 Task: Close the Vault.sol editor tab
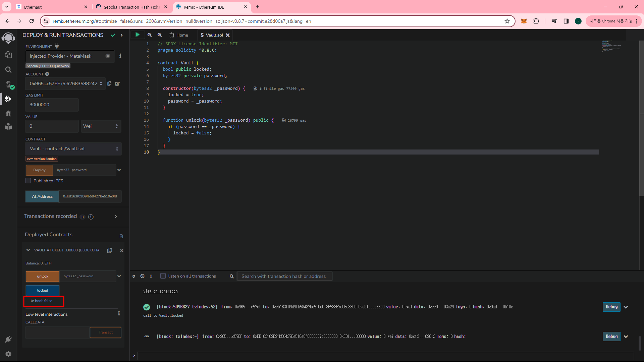point(228,35)
